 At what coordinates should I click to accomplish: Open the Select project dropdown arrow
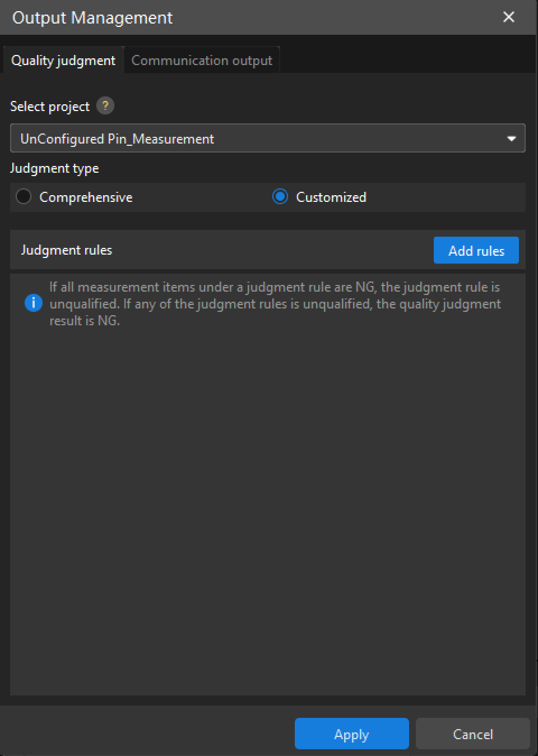point(511,139)
